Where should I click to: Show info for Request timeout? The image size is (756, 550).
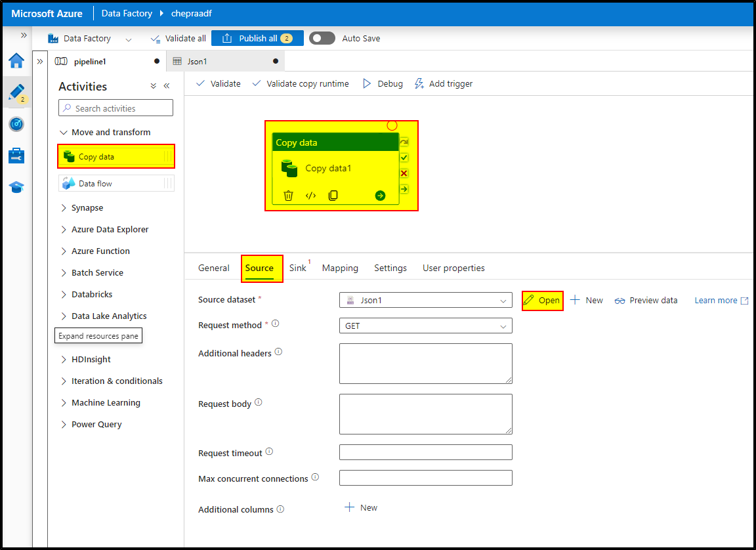(x=270, y=451)
